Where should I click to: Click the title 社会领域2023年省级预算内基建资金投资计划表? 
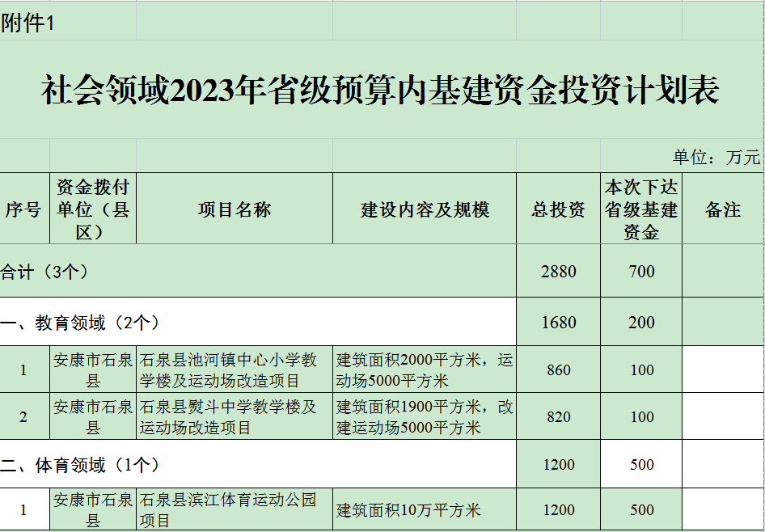(x=381, y=90)
